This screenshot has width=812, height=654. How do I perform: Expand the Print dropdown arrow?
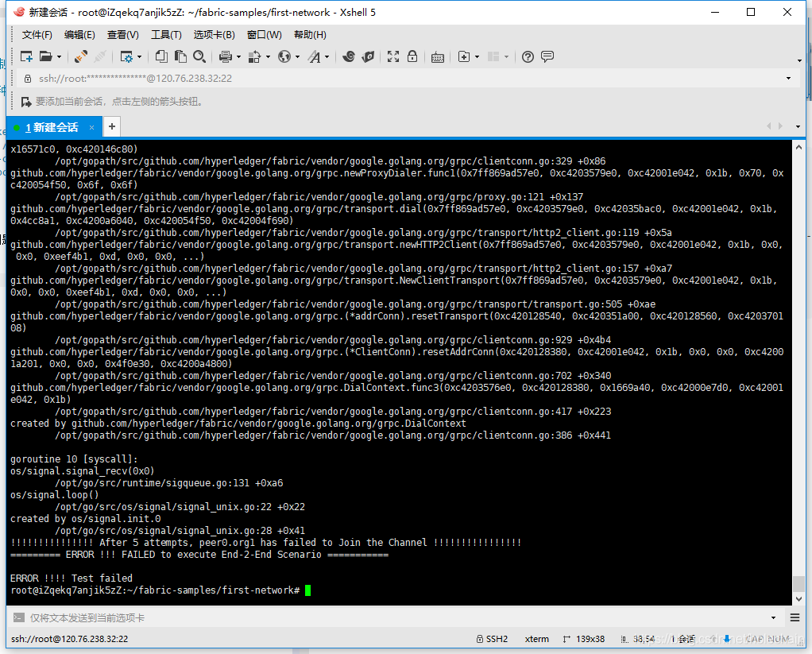click(238, 56)
